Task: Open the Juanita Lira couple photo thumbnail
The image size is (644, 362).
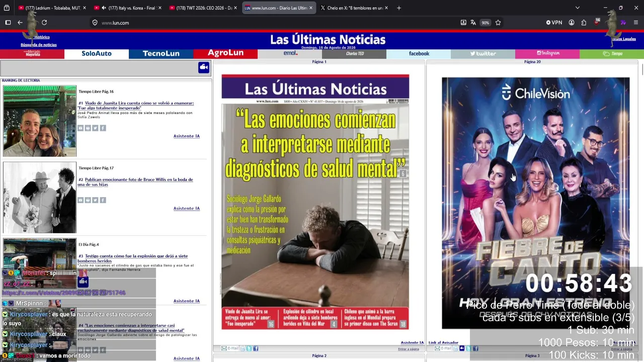Action: tap(40, 121)
